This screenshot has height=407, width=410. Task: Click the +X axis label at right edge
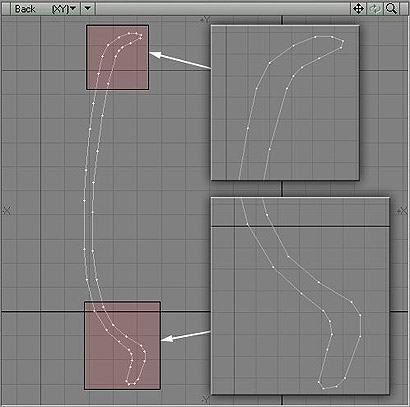coord(403,211)
